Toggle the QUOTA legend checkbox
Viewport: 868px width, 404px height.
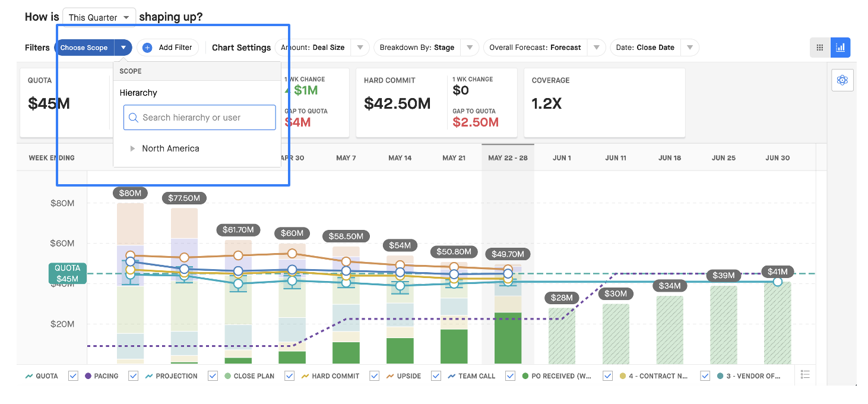point(73,376)
